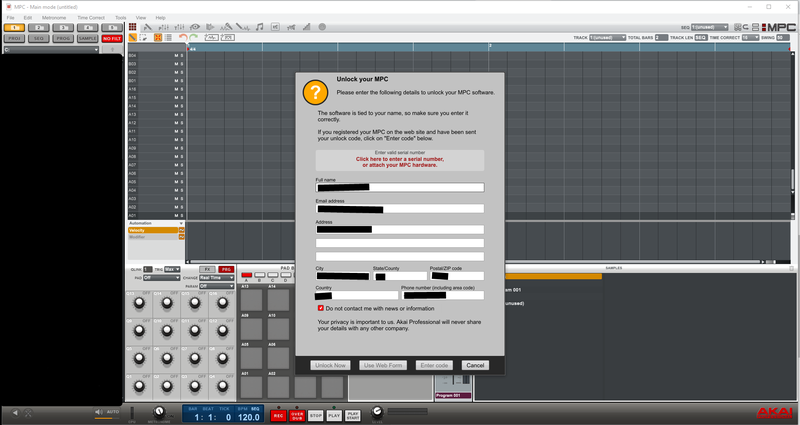Open the sample edit waveform icon
Viewport: 800px width, 425px height.
click(226, 27)
